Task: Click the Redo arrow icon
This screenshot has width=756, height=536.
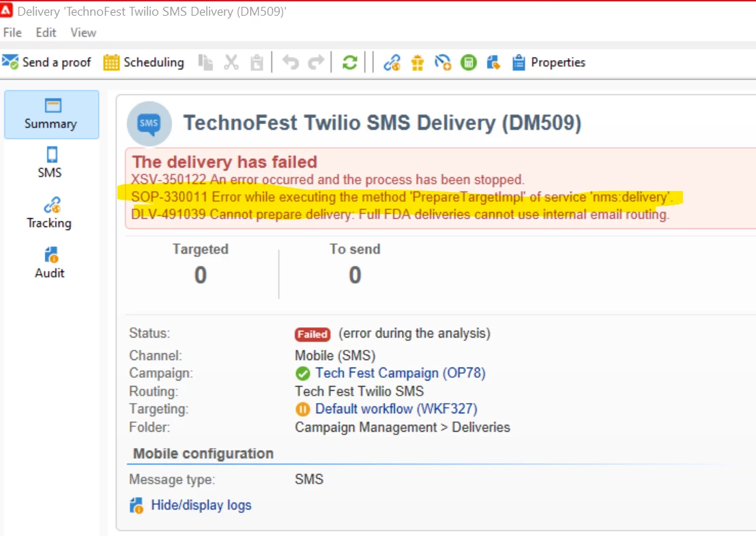Action: tap(316, 63)
